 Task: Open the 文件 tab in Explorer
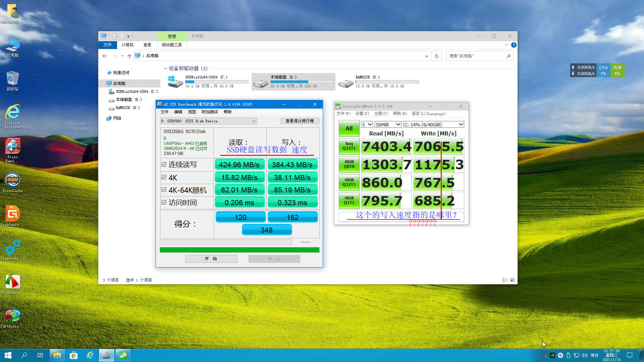[108, 45]
